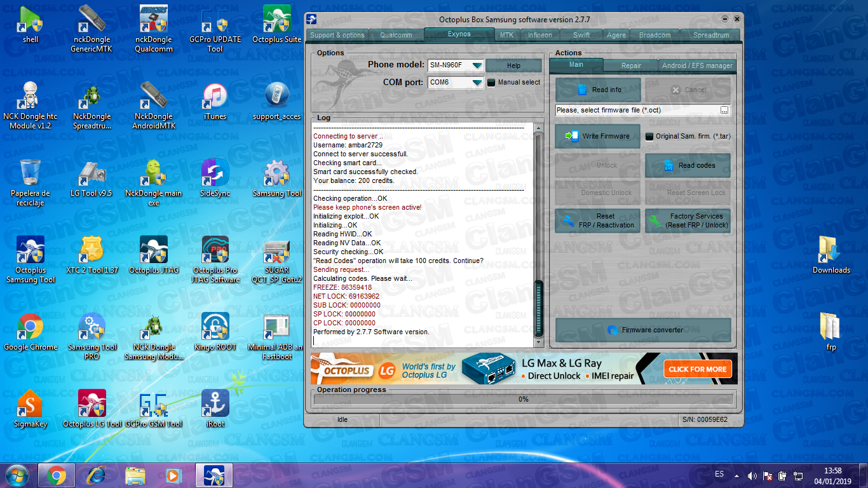This screenshot has width=868, height=488.
Task: Open the Windows Start menu
Action: (17, 475)
